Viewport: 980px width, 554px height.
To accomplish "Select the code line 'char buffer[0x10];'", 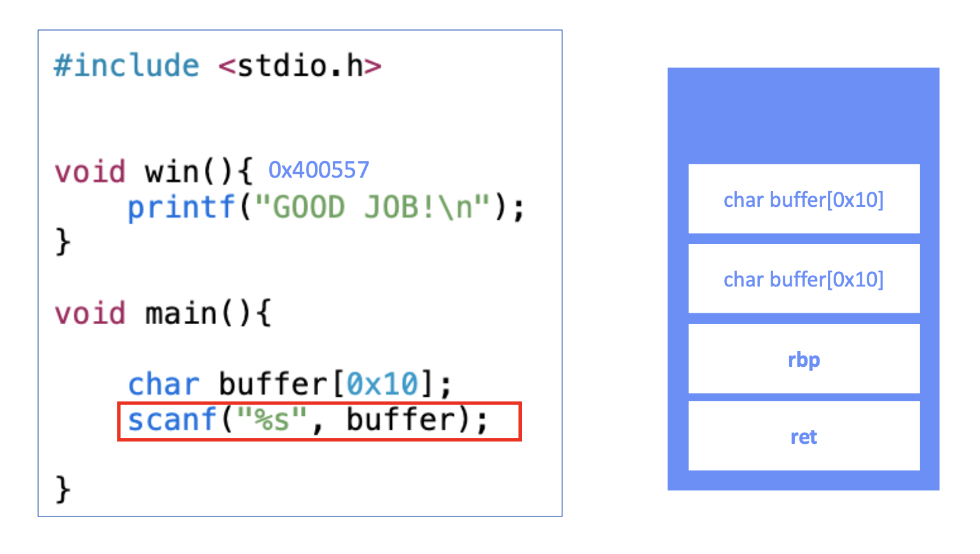I will [290, 384].
